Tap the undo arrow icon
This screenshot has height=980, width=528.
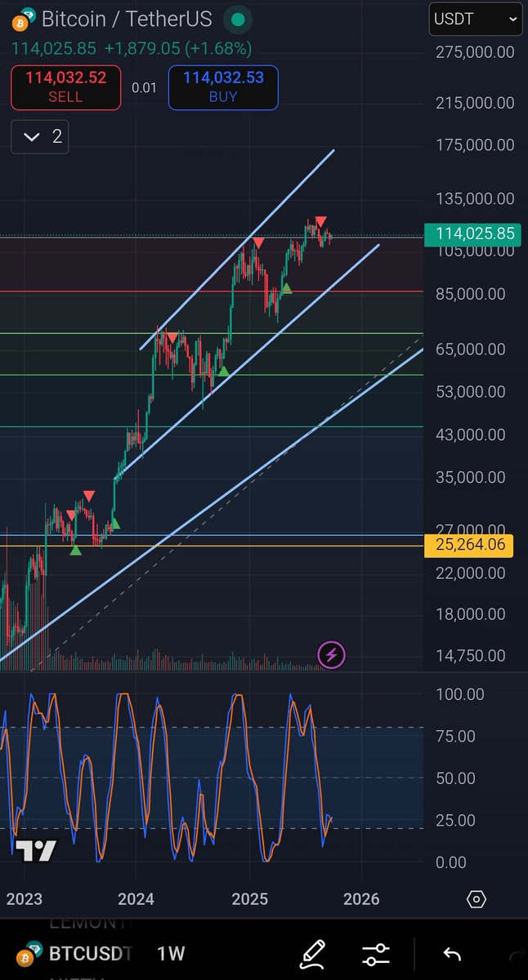tap(452, 953)
